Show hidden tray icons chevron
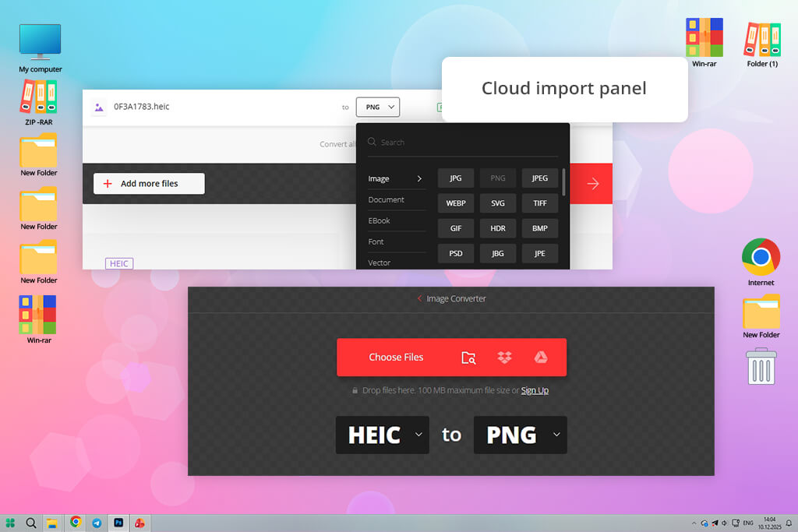This screenshot has height=532, width=798. point(694,523)
